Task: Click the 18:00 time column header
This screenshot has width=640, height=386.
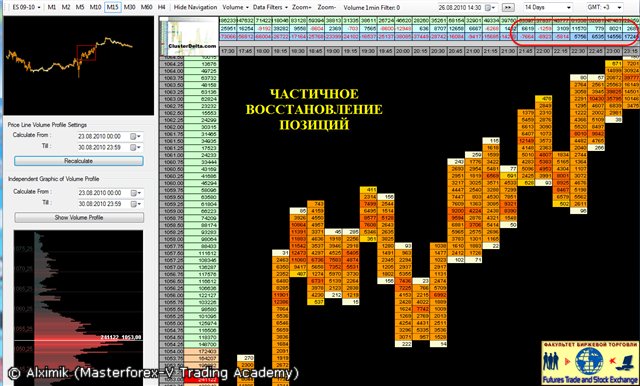Action: pyautogui.click(x=263, y=51)
